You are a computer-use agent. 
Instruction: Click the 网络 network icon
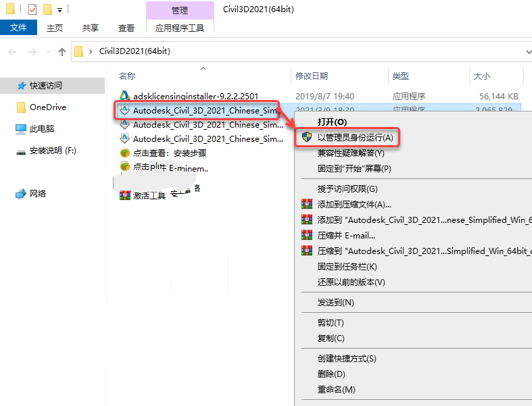click(21, 194)
